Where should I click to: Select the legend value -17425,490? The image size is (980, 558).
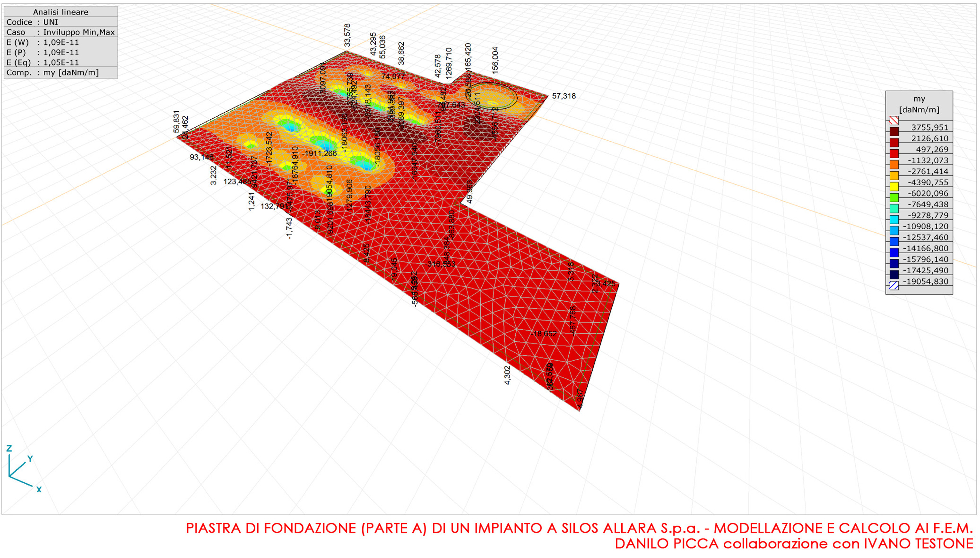[925, 271]
